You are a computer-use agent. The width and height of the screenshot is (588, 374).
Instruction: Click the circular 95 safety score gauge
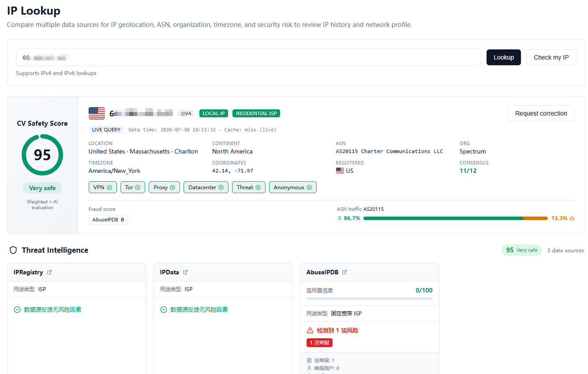42,155
